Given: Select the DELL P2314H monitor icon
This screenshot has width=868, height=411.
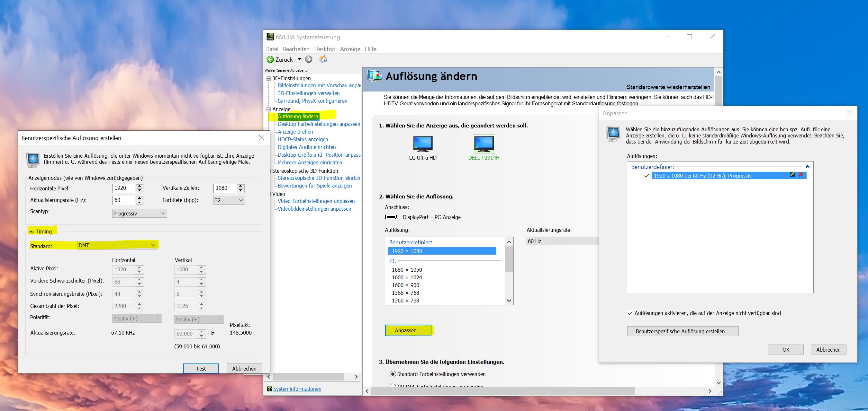Looking at the screenshot, I should (484, 144).
